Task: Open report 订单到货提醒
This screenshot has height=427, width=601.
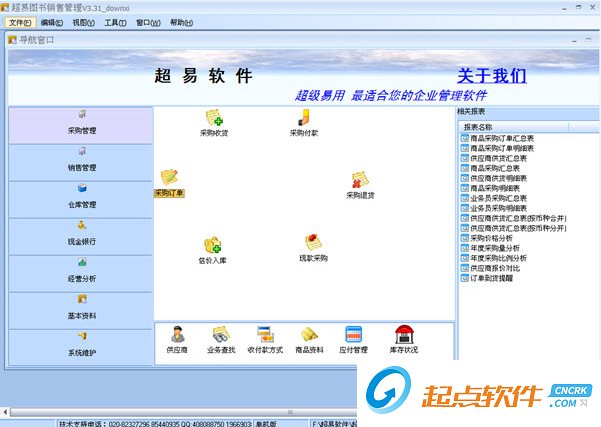Action: point(487,278)
